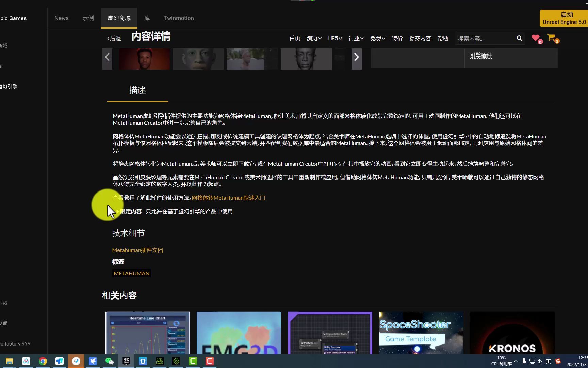Switch to the 示例 tab
Image resolution: width=588 pixels, height=368 pixels.
tap(88, 18)
